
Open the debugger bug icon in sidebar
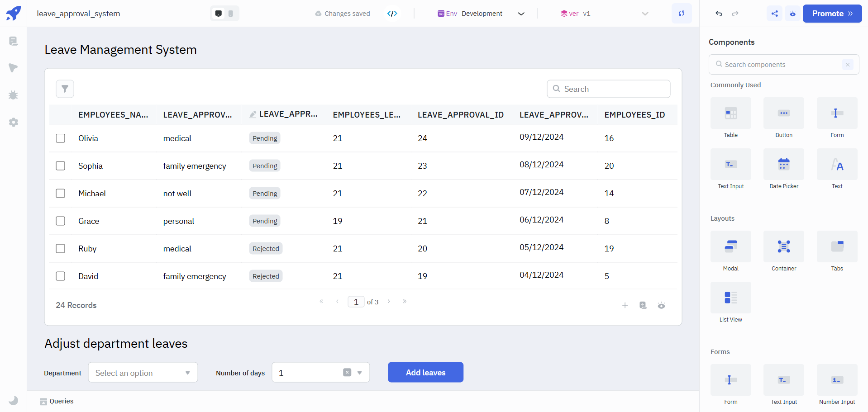click(x=13, y=95)
